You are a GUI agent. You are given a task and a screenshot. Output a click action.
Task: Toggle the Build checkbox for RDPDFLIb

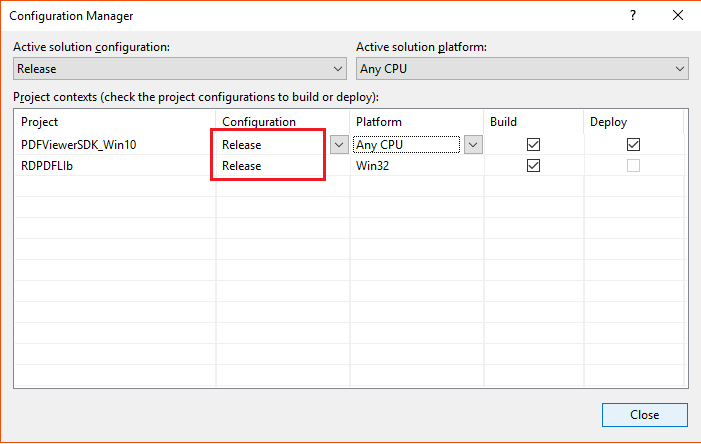tap(533, 166)
